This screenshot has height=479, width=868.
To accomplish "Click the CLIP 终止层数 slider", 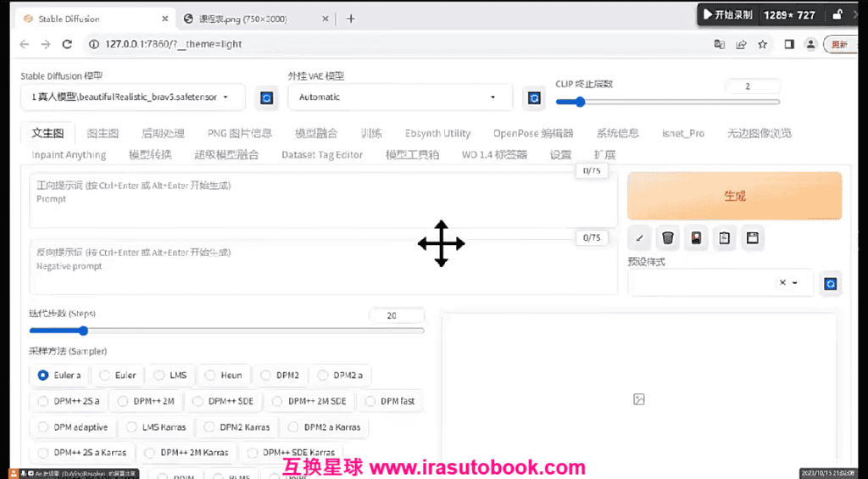I will tap(668, 102).
